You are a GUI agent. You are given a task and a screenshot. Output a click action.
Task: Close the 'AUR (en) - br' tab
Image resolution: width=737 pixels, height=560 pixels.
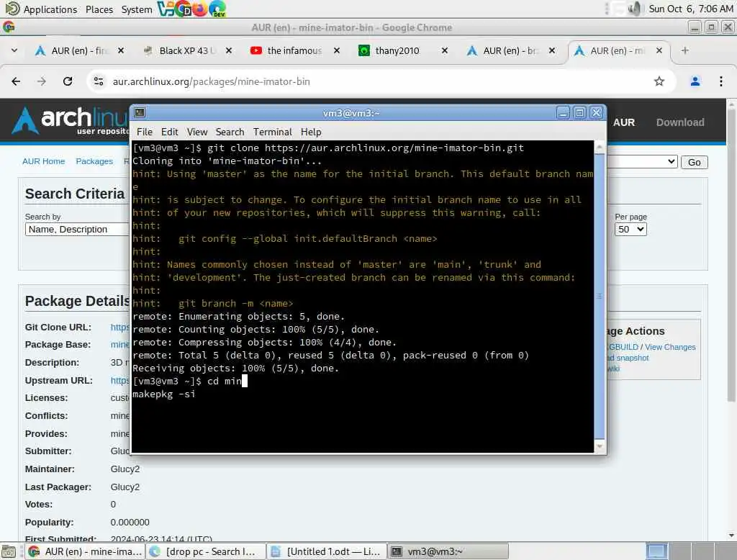click(552, 50)
